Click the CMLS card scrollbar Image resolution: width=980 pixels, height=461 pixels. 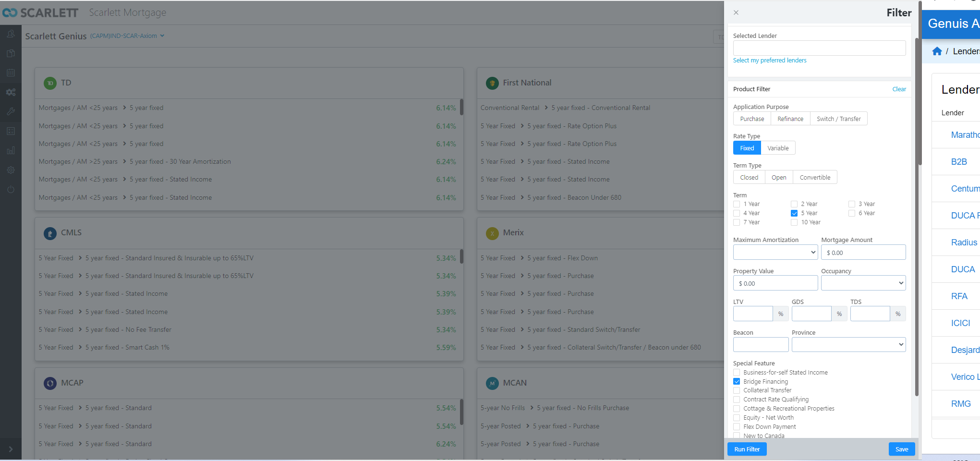[x=461, y=256]
